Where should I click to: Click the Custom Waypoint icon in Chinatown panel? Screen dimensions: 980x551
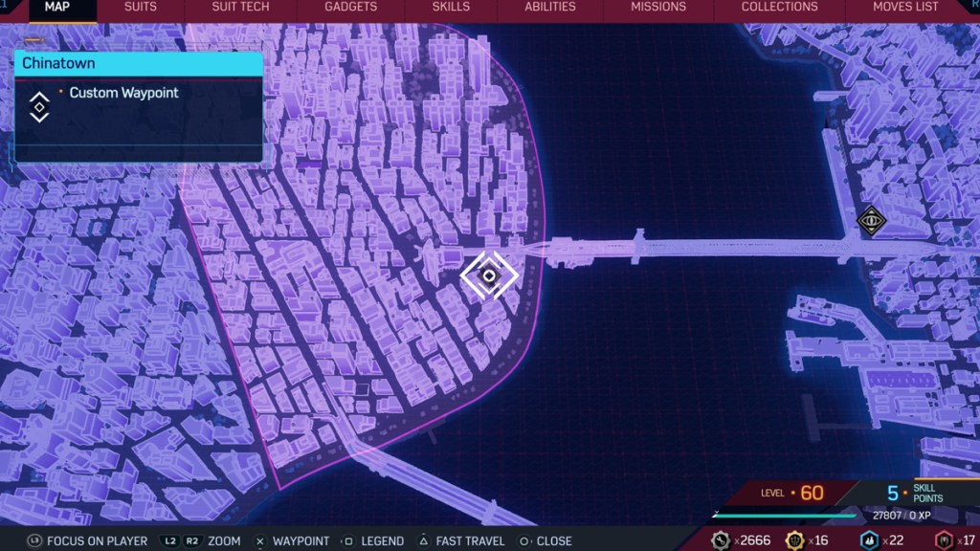tap(39, 106)
